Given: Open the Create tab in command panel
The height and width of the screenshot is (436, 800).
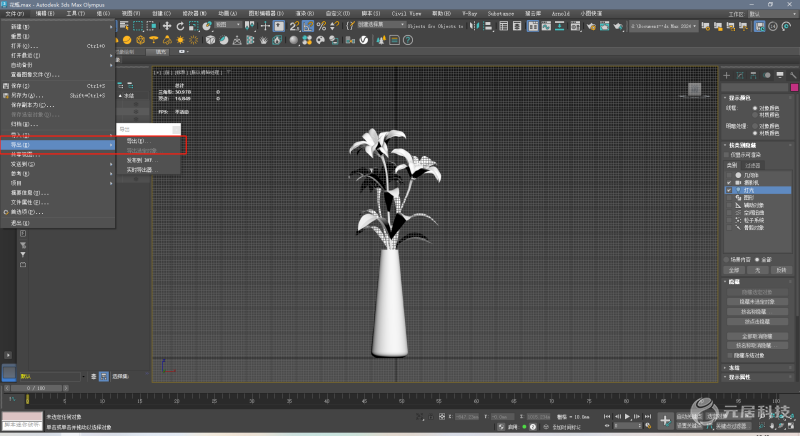Looking at the screenshot, I should tap(728, 75).
